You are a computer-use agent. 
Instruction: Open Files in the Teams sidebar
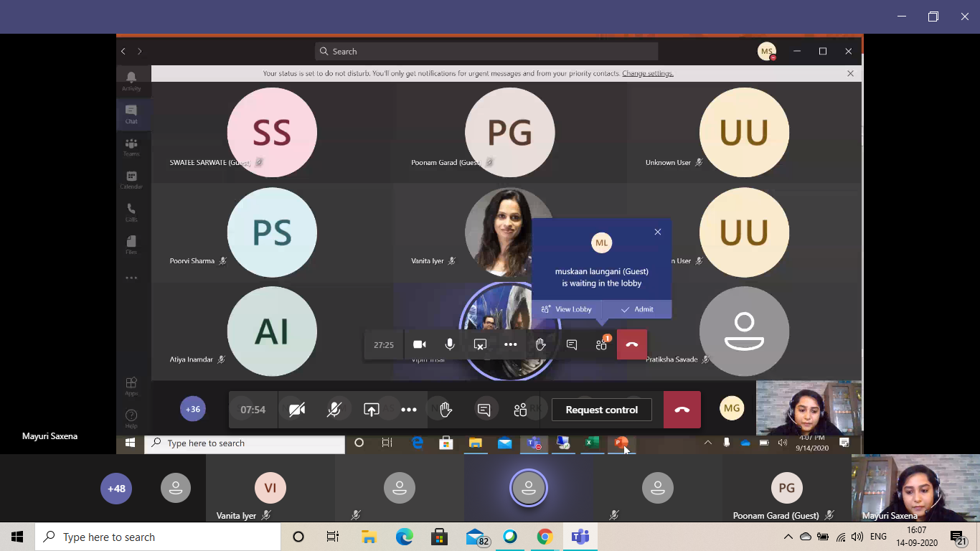[131, 244]
